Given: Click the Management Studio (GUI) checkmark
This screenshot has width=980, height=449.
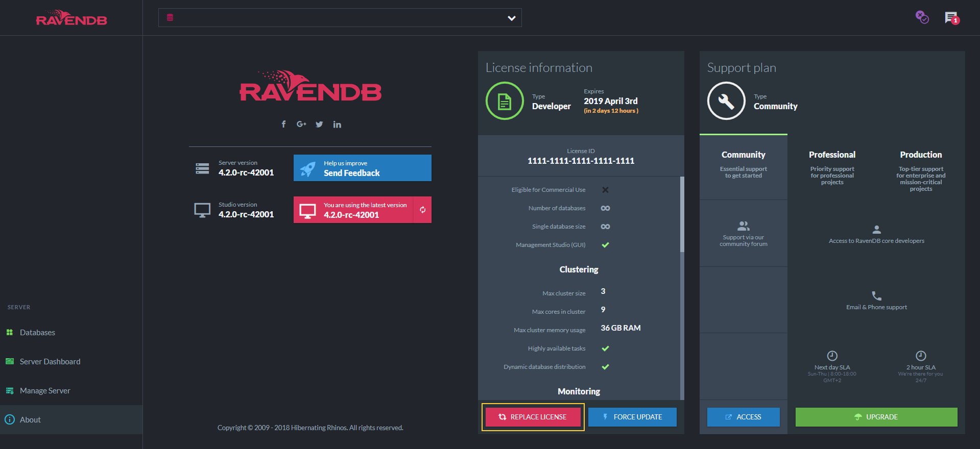Looking at the screenshot, I should click(605, 245).
